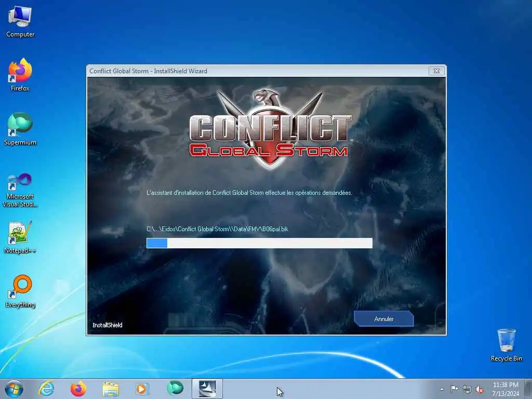Select the Everything search shortcut
This screenshot has height=399, width=532.
[x=20, y=291]
